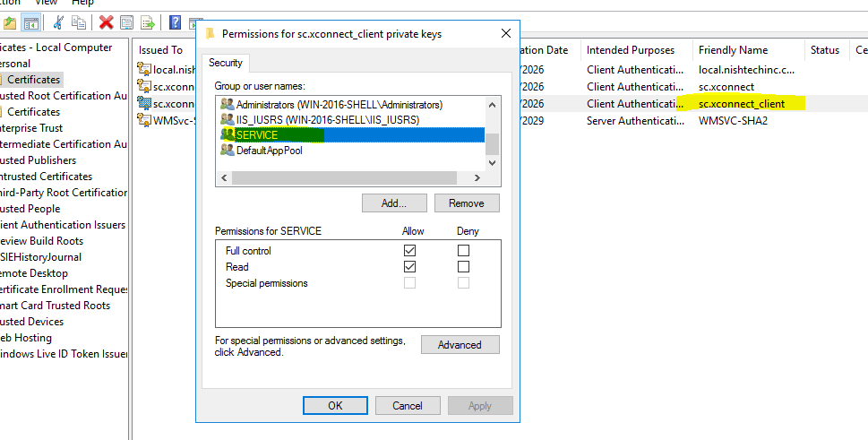Select the Trusted People store in the tree
This screenshot has width=868, height=440.
pyautogui.click(x=30, y=209)
